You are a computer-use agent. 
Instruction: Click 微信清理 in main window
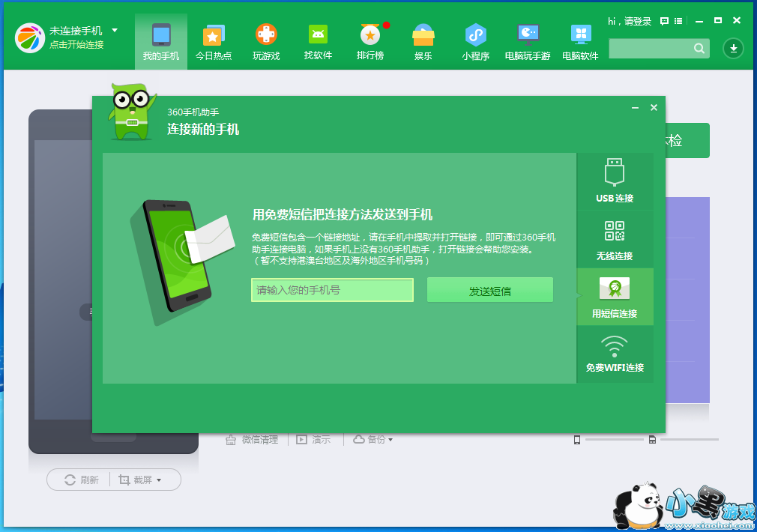pos(252,440)
